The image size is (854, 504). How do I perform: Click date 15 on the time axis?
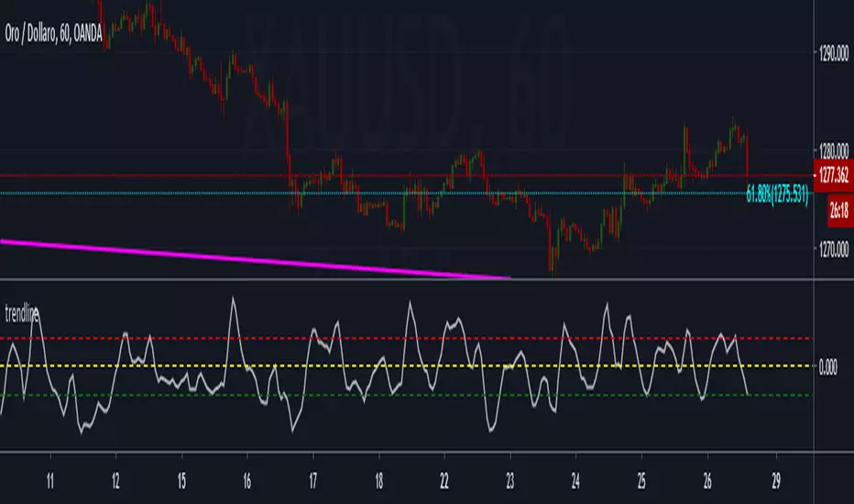tap(181, 481)
